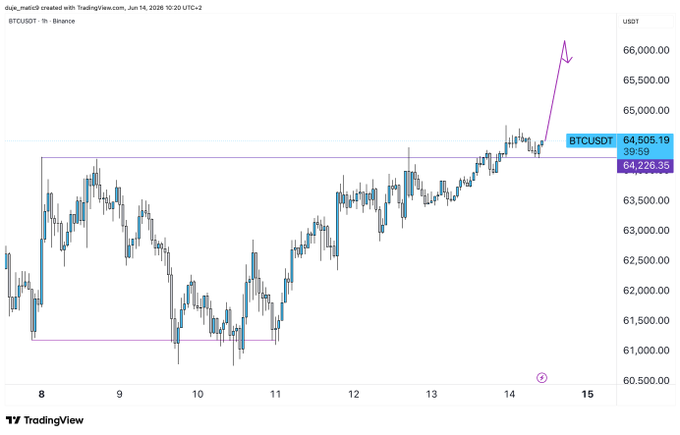Click the 60,500.00 price axis label
680x435 pixels.
point(646,380)
